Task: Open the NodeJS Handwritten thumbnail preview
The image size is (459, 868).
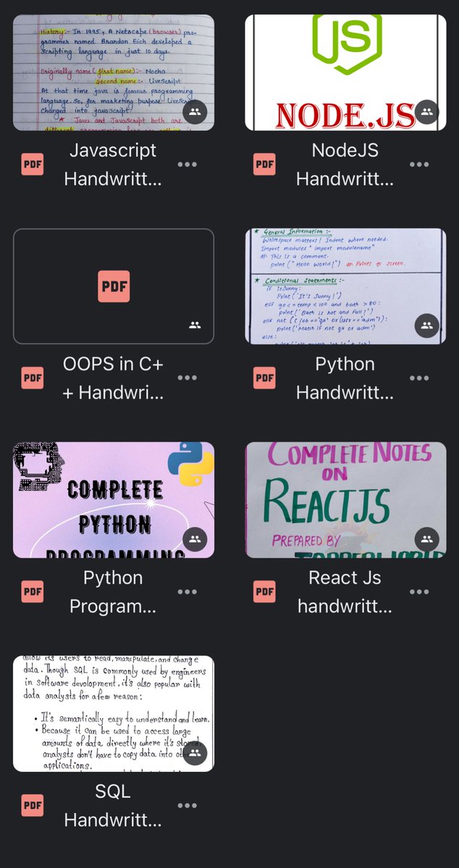Action: point(345,72)
